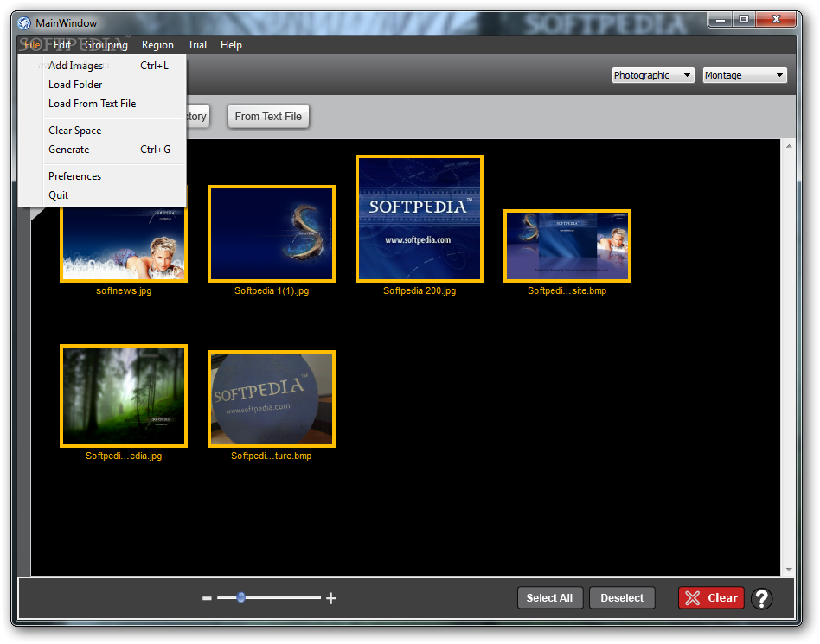Screen dimensions: 820x644
Task: Select Load From Text File entry
Action: tap(102, 104)
